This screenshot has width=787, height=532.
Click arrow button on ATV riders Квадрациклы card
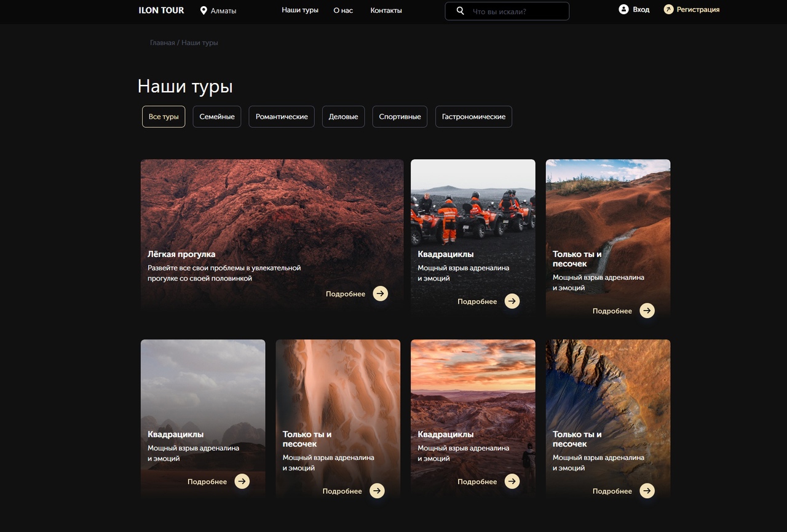pos(512,301)
